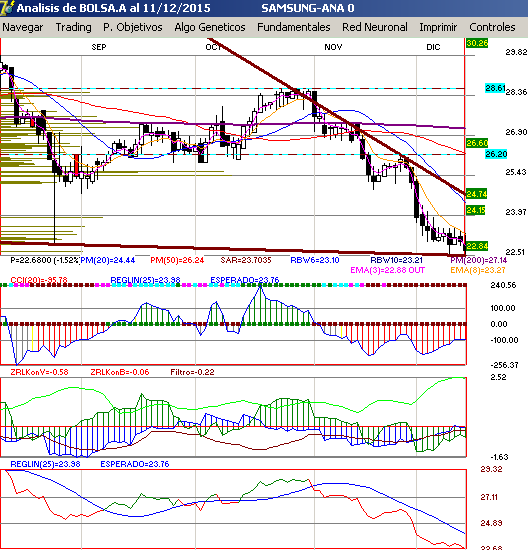Click the 28.61 cyan resistance label

[x=495, y=88]
